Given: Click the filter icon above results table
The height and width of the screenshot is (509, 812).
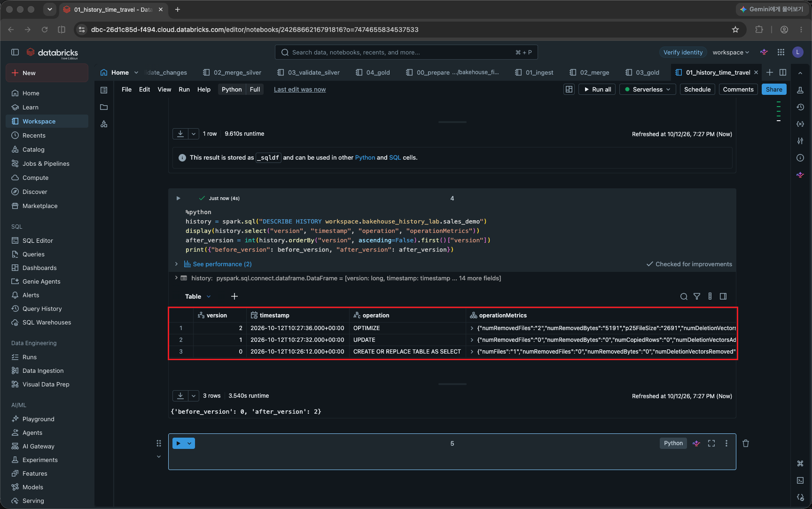Looking at the screenshot, I should click(x=697, y=296).
